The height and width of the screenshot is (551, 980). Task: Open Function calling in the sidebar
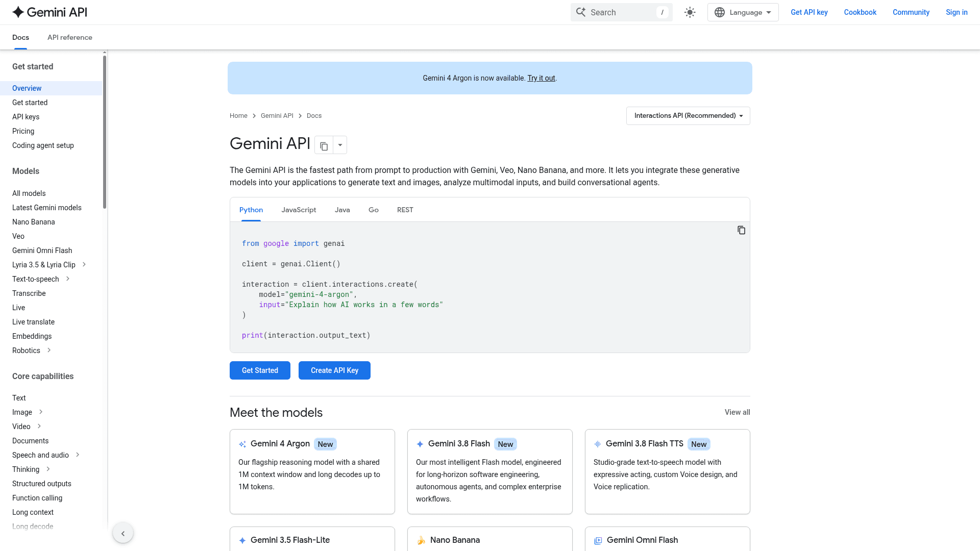[37, 498]
